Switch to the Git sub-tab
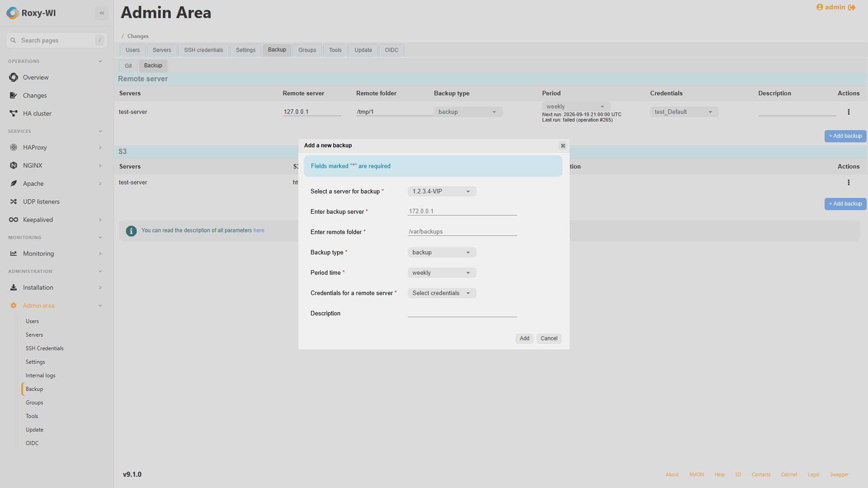This screenshot has height=488, width=868. (128, 66)
